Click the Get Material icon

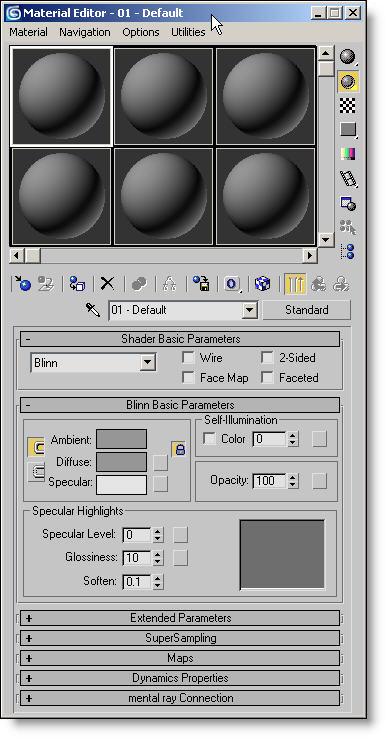click(x=22, y=284)
